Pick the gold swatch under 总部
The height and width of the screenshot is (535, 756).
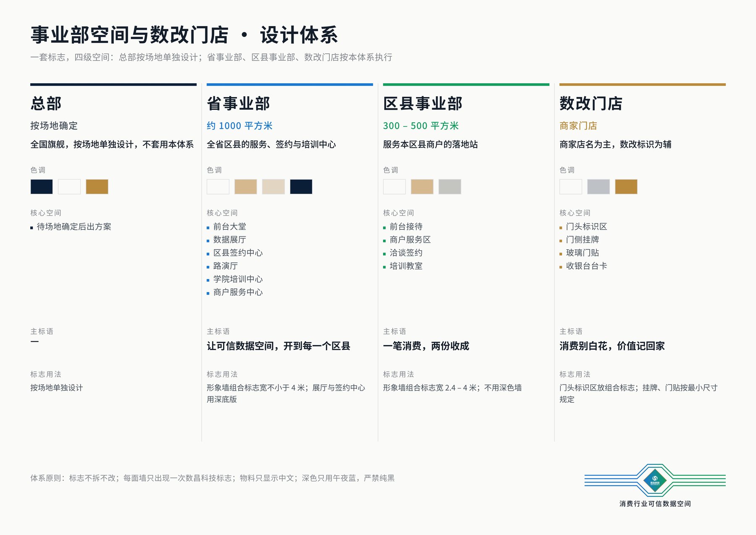[97, 187]
